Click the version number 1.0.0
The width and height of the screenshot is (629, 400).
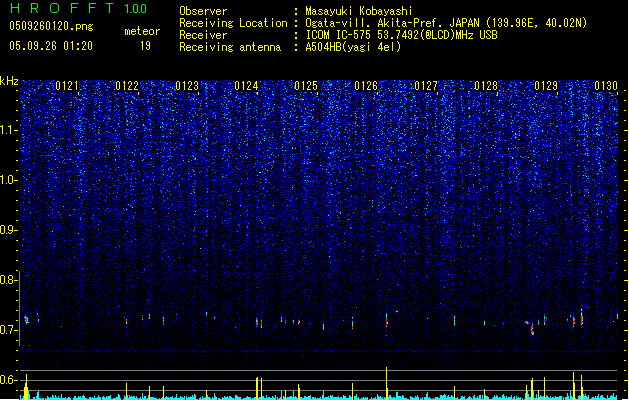136,8
